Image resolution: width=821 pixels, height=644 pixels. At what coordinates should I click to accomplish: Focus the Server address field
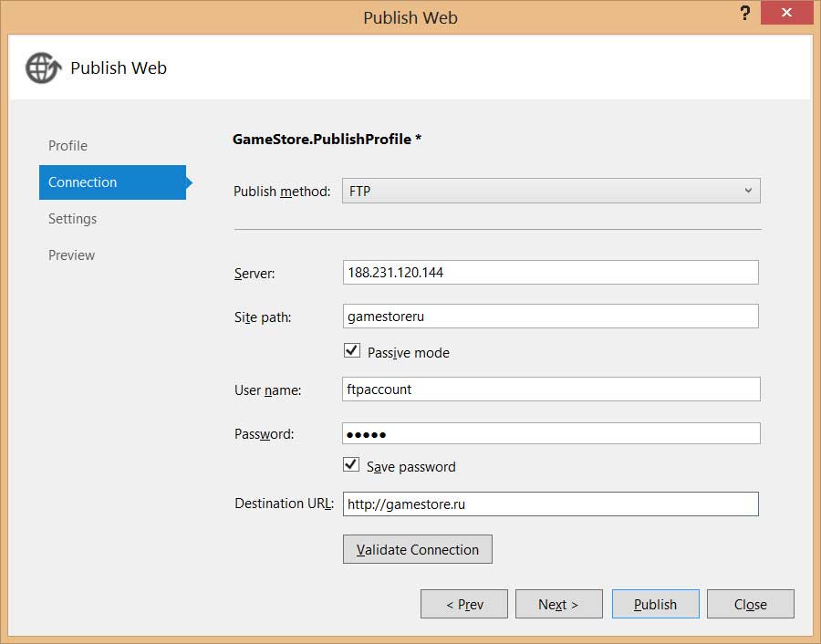click(x=550, y=272)
